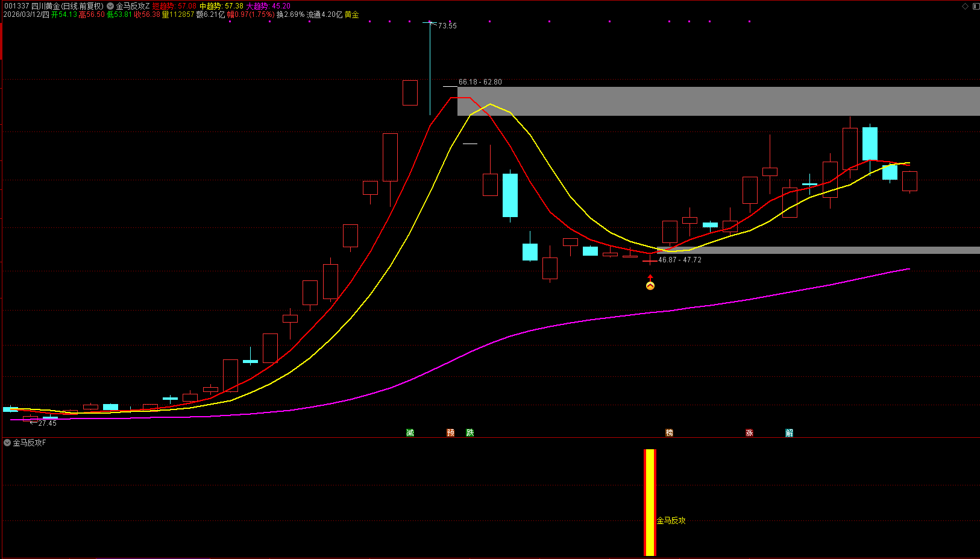Screen dimensions: 980x559
Task: Click the 66.18 - 62.80 zone label
Action: tap(480, 82)
